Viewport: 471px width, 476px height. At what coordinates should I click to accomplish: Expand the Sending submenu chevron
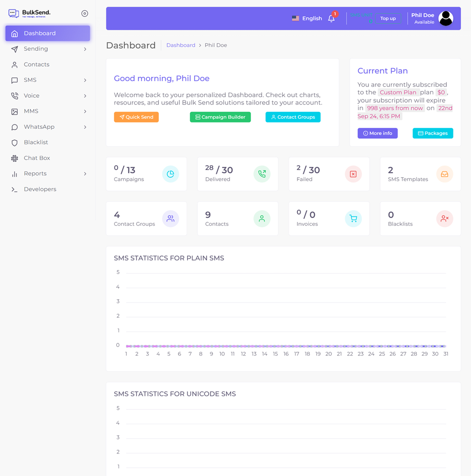click(85, 49)
